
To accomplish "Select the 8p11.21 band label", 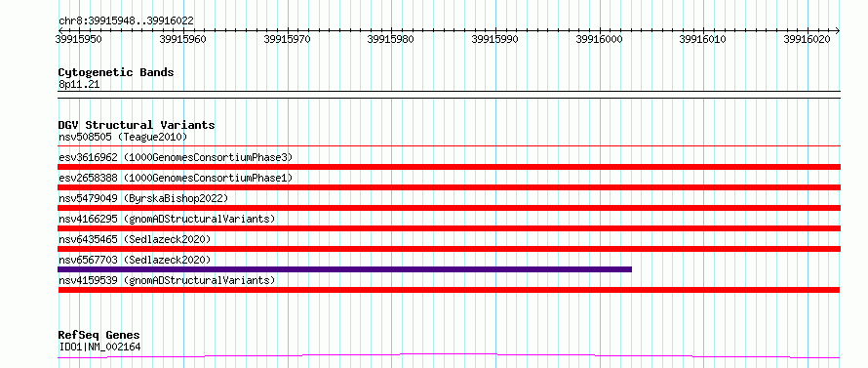I will (79, 85).
